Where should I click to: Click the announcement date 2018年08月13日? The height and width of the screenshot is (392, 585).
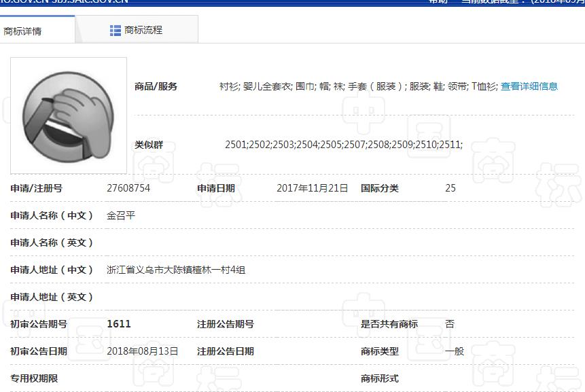(143, 351)
